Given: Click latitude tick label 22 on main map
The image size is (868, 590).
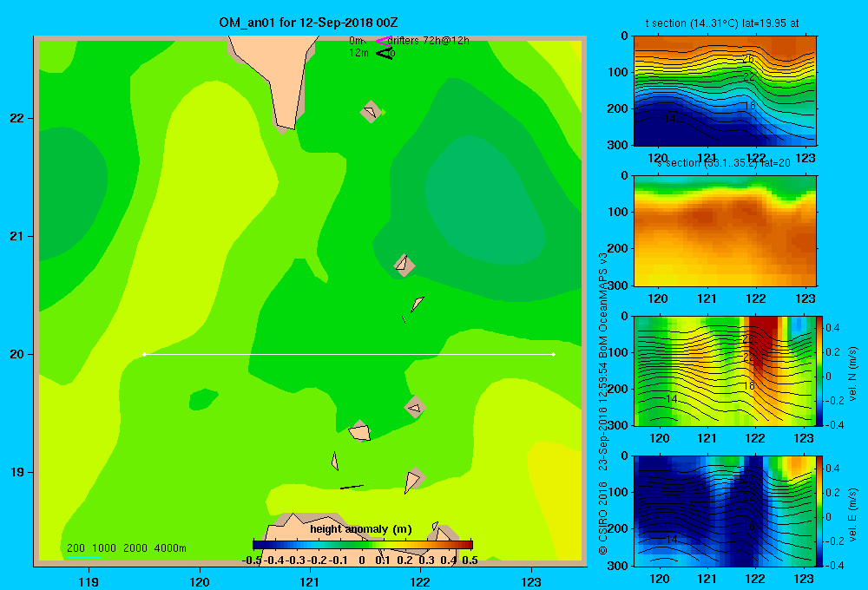Looking at the screenshot, I should pyautogui.click(x=17, y=119).
